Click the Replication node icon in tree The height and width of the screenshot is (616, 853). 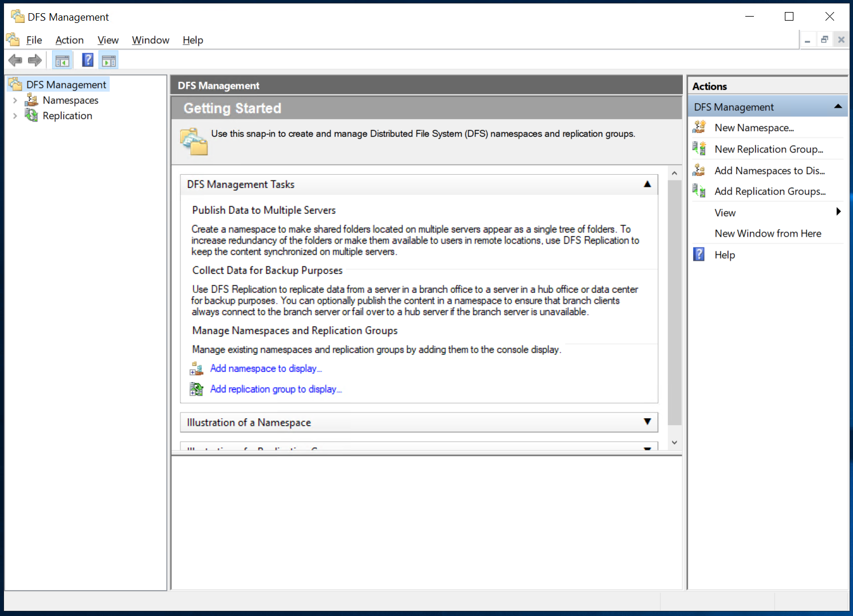coord(32,116)
